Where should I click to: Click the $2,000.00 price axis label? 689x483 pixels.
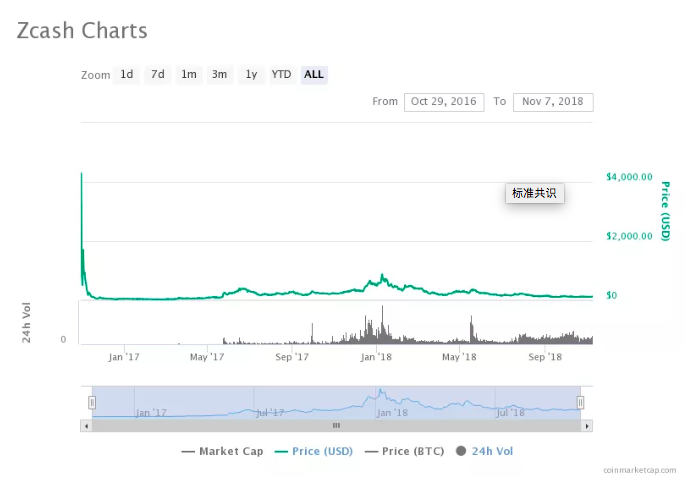[629, 236]
